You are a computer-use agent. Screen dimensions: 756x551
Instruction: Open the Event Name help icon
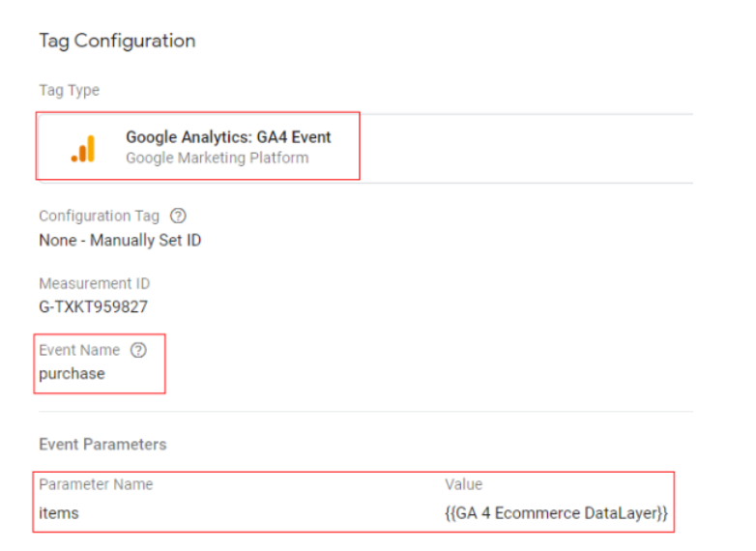[x=138, y=350]
